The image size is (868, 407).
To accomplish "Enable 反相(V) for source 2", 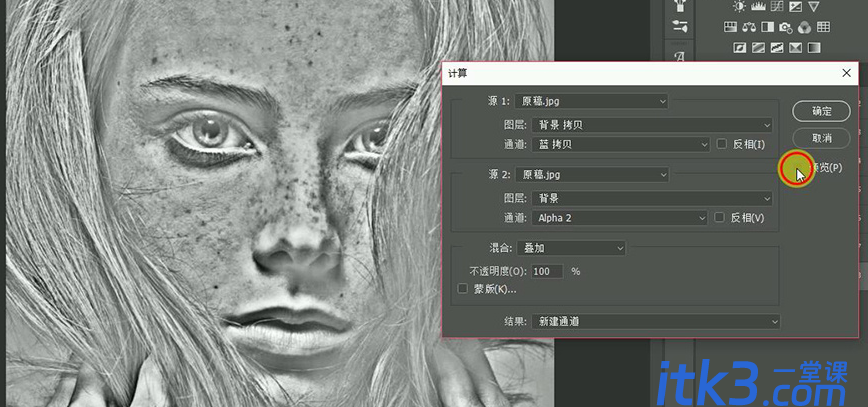I will [x=719, y=218].
